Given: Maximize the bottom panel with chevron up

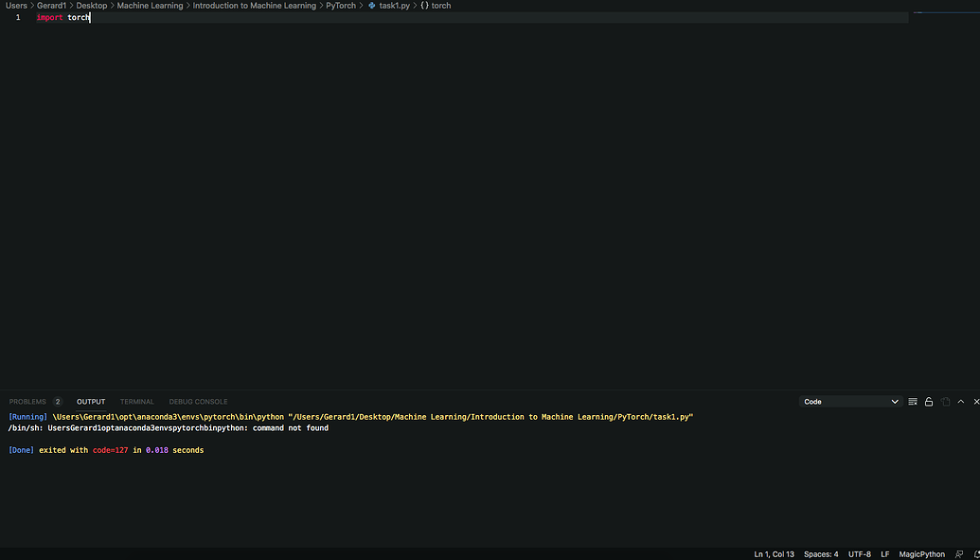Looking at the screenshot, I should (961, 402).
